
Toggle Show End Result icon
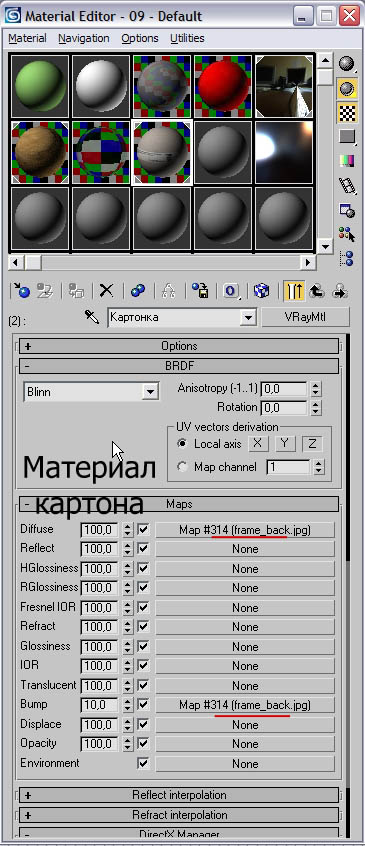294,291
